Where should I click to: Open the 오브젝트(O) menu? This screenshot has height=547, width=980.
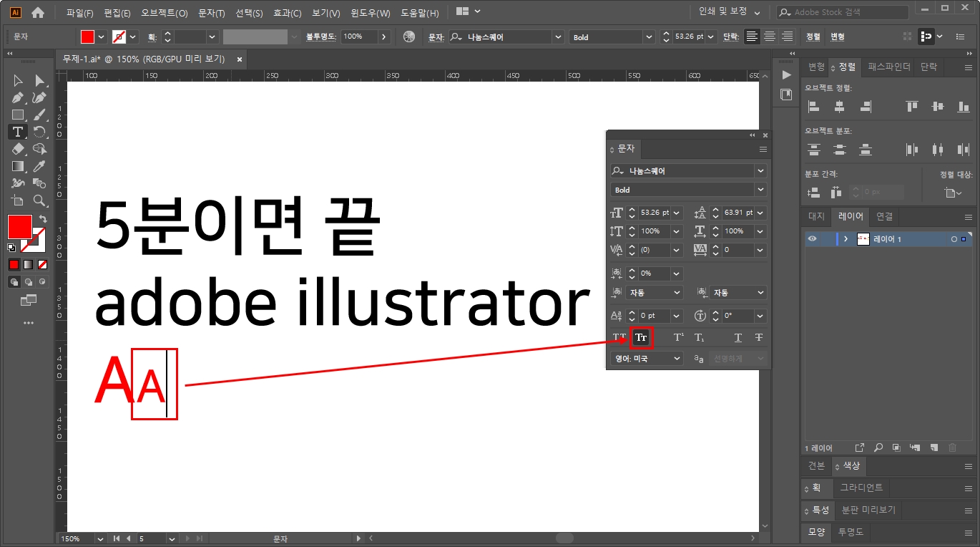[x=165, y=13]
